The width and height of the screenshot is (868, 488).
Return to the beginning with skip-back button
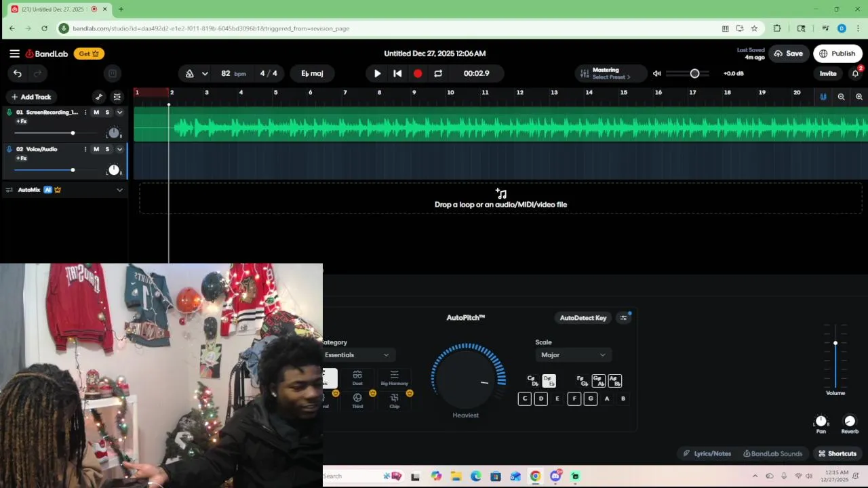click(397, 73)
